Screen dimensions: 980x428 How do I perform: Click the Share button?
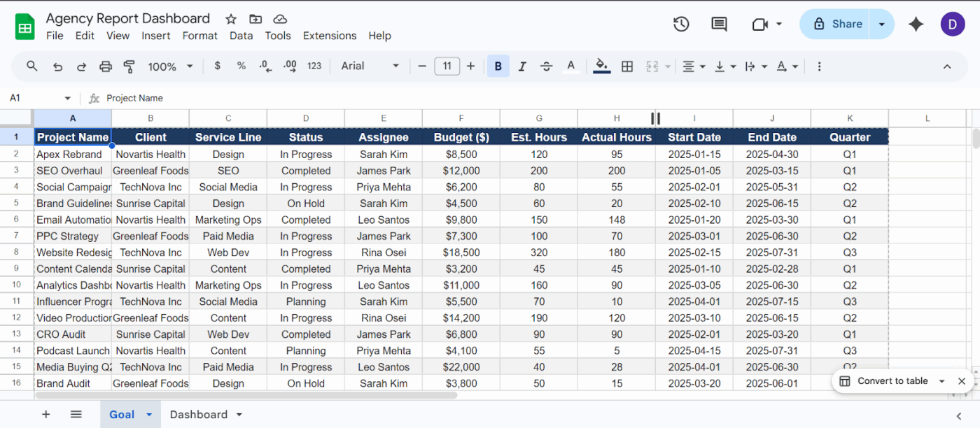[x=838, y=24]
